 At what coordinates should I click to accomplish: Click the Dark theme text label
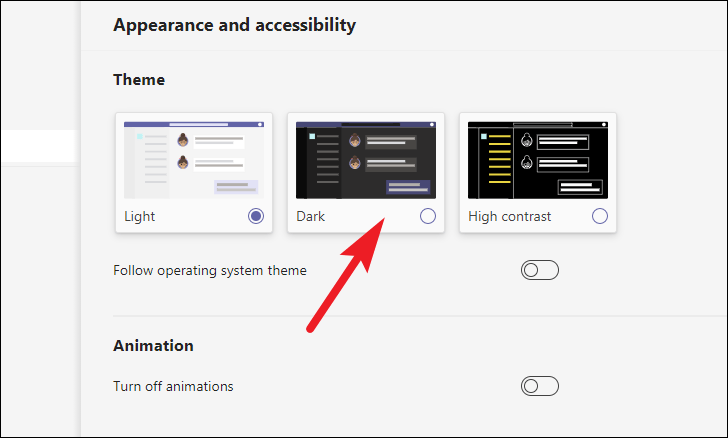click(x=311, y=216)
